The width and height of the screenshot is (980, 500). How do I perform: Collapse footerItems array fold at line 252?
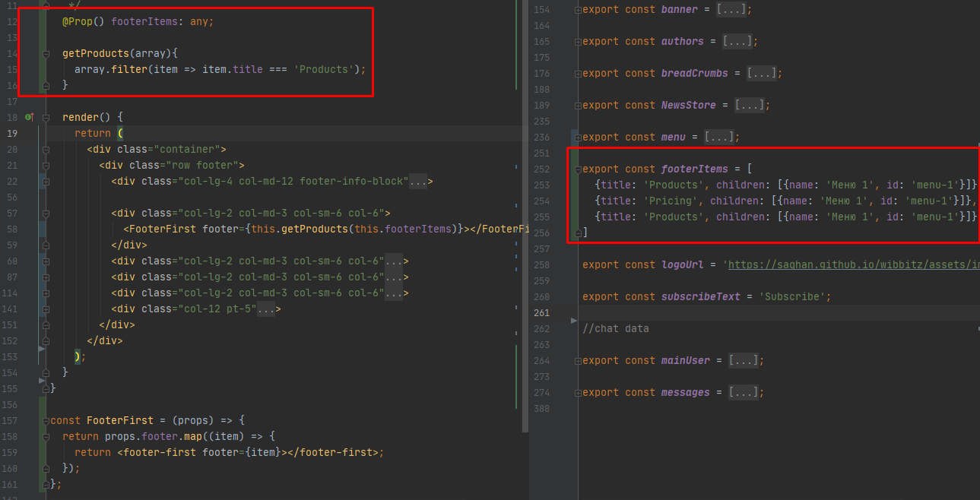[577, 169]
